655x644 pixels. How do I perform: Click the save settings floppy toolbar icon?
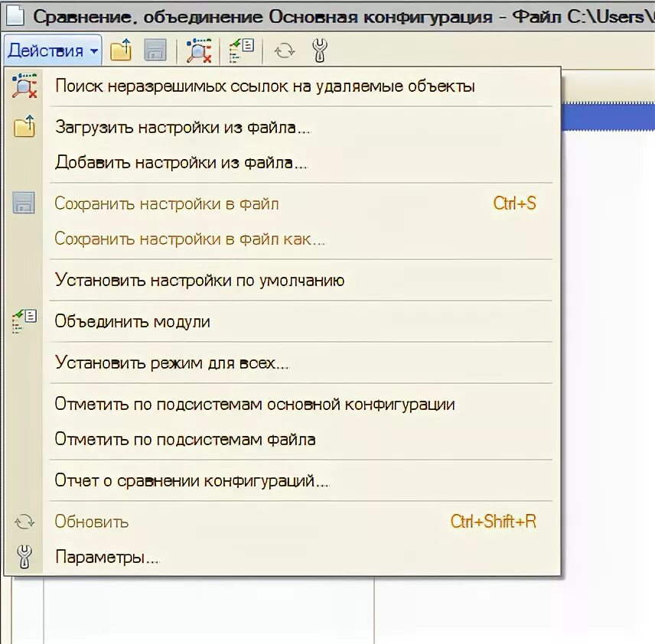tap(155, 50)
